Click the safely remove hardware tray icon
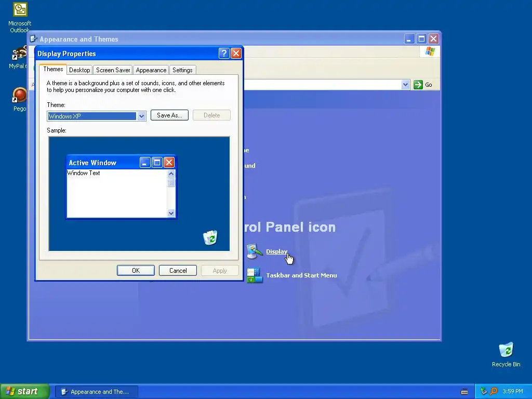532x399 pixels. 484,391
